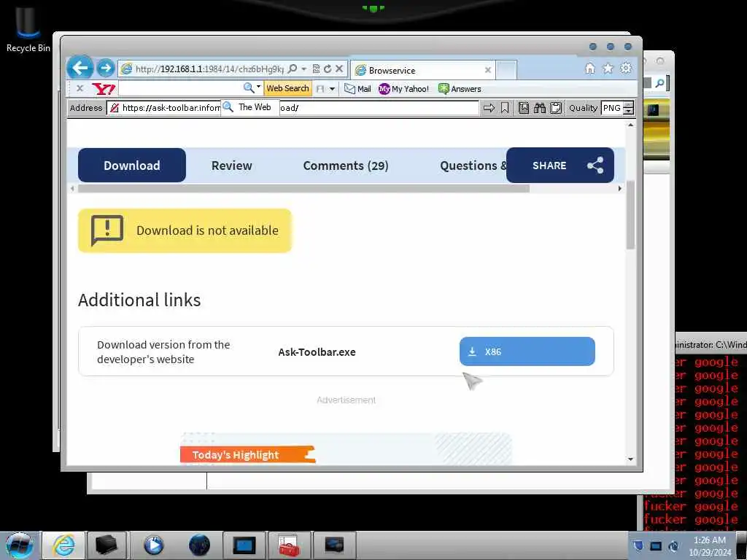Viewport: 747px width, 560px height.
Task: Click the Go arrow next to the address
Action: click(x=489, y=108)
